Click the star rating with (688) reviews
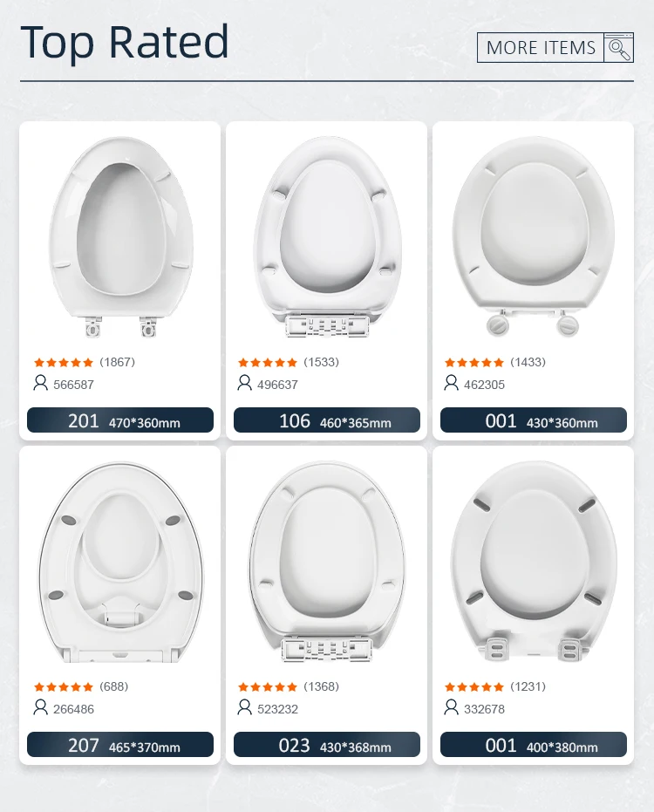This screenshot has height=812, width=654. pos(64,686)
